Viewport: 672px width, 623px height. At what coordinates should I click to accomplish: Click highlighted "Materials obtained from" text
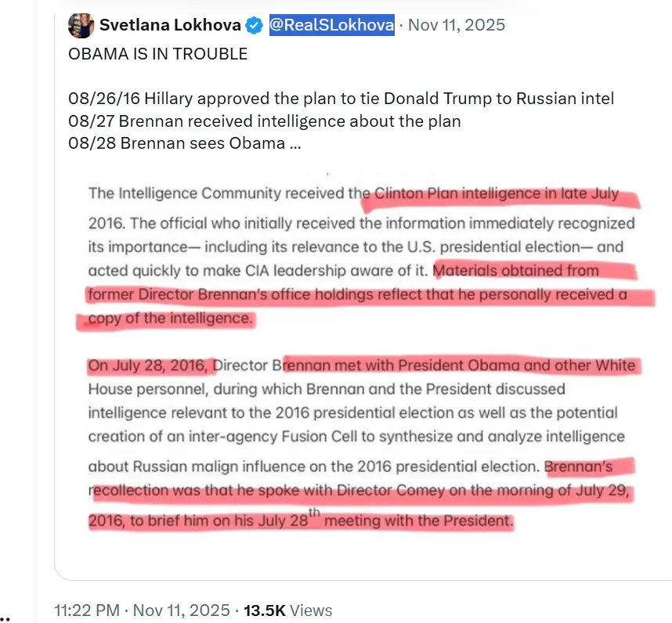(517, 271)
